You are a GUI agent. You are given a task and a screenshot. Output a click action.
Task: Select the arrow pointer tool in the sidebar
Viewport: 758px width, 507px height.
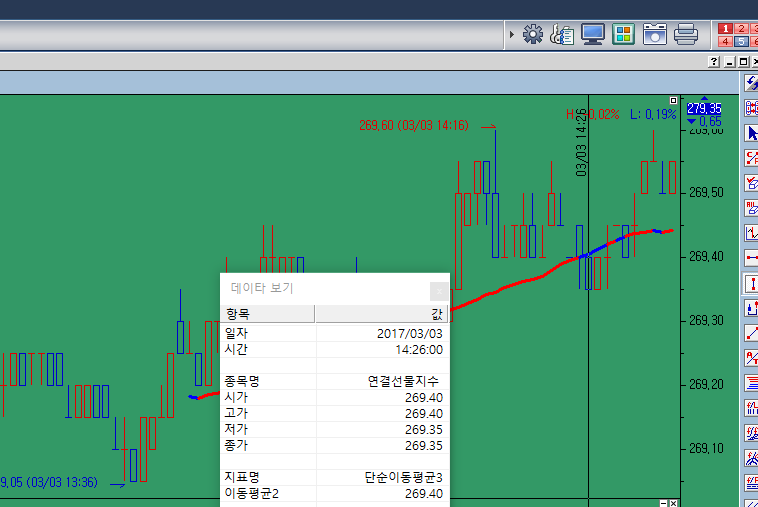pos(751,133)
